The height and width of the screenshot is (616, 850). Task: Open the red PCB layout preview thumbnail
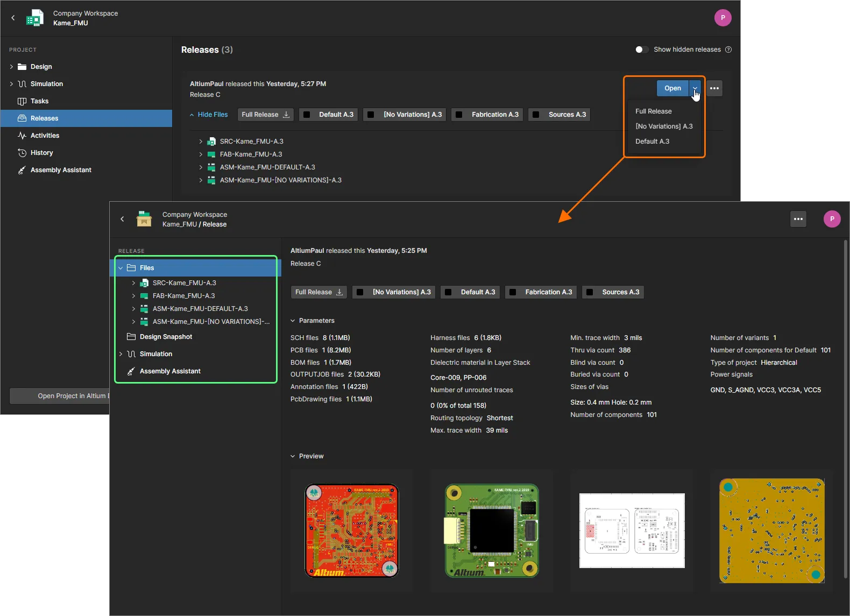(x=352, y=530)
